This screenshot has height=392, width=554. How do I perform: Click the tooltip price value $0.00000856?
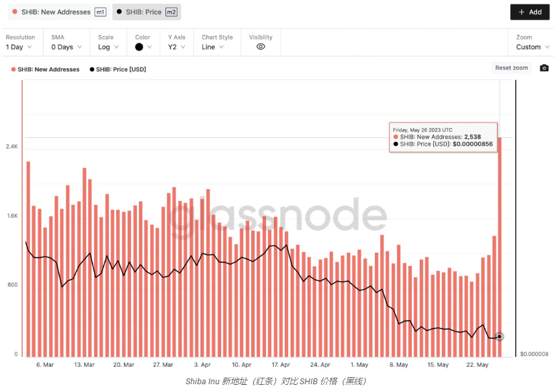coord(473,144)
